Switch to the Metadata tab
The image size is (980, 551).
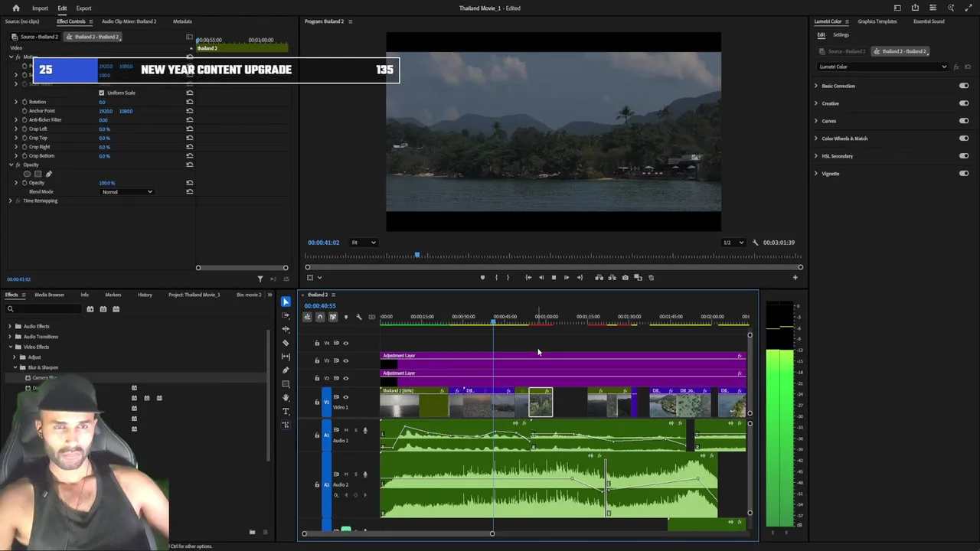(182, 21)
